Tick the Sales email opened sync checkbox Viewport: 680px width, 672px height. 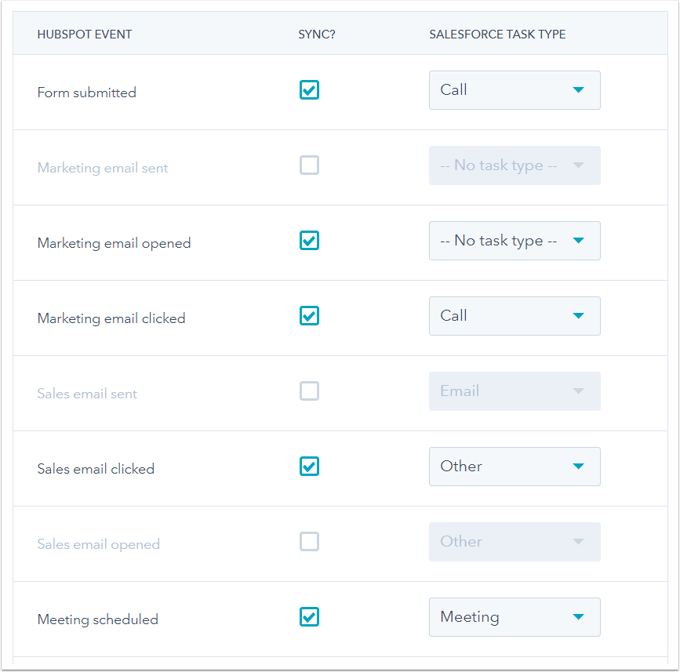pyautogui.click(x=309, y=542)
